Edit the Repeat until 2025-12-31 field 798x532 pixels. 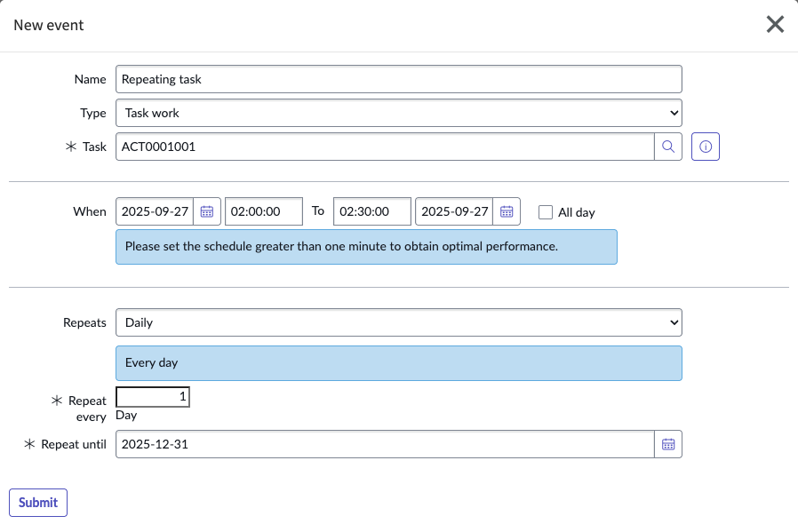pyautogui.click(x=386, y=445)
